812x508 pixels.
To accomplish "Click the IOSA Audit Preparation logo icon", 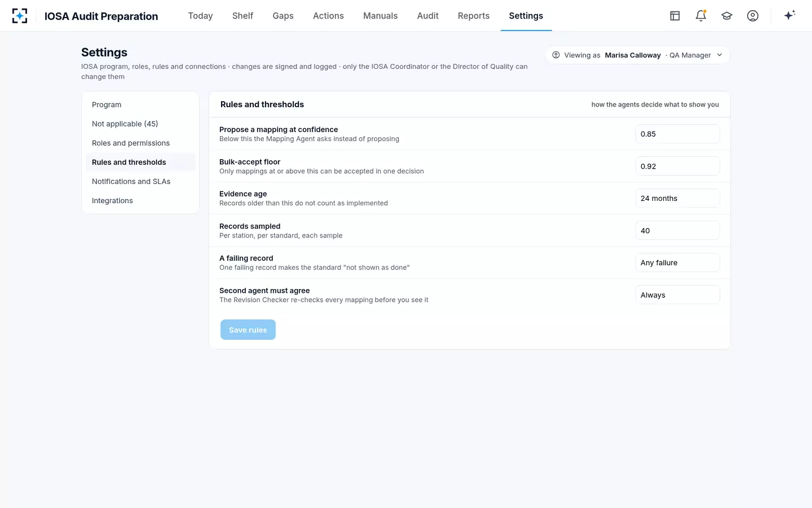I will (20, 16).
